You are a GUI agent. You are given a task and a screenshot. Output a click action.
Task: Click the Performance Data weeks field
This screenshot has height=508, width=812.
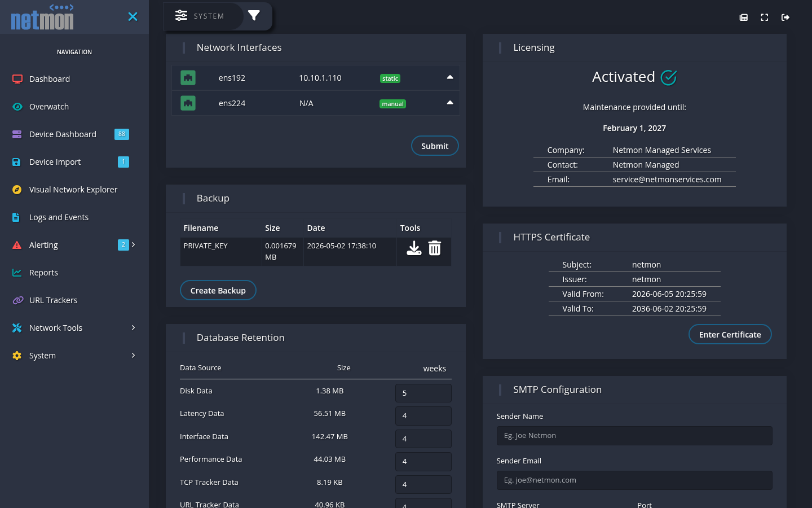click(x=423, y=462)
